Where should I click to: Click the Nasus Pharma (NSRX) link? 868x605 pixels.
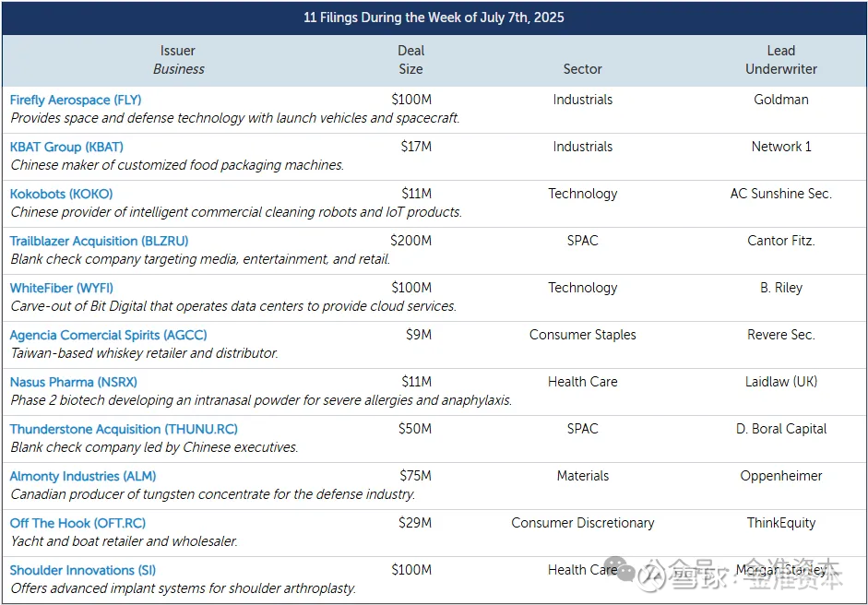pos(74,382)
